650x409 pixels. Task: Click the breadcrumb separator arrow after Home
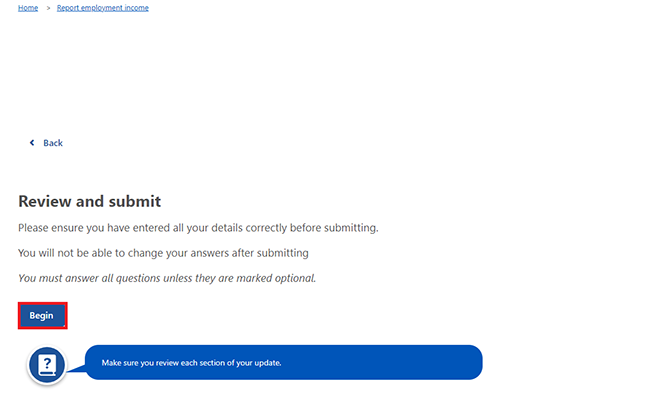pos(48,8)
